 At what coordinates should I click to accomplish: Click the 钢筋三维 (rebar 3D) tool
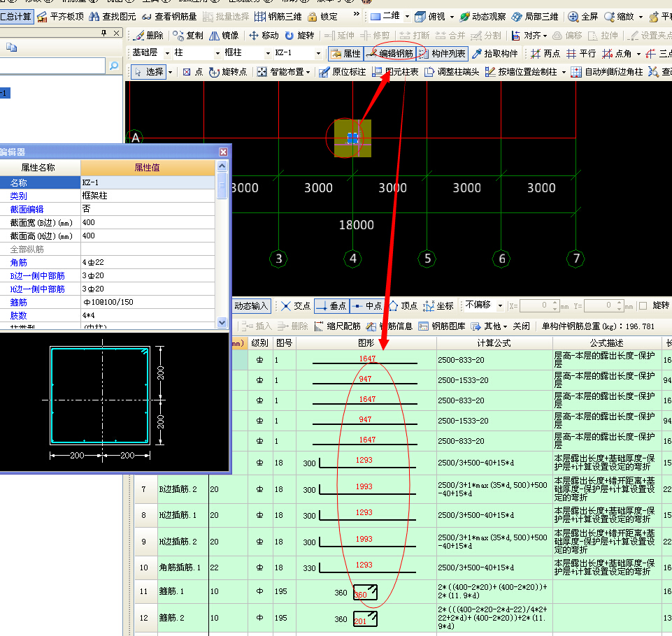[x=278, y=16]
